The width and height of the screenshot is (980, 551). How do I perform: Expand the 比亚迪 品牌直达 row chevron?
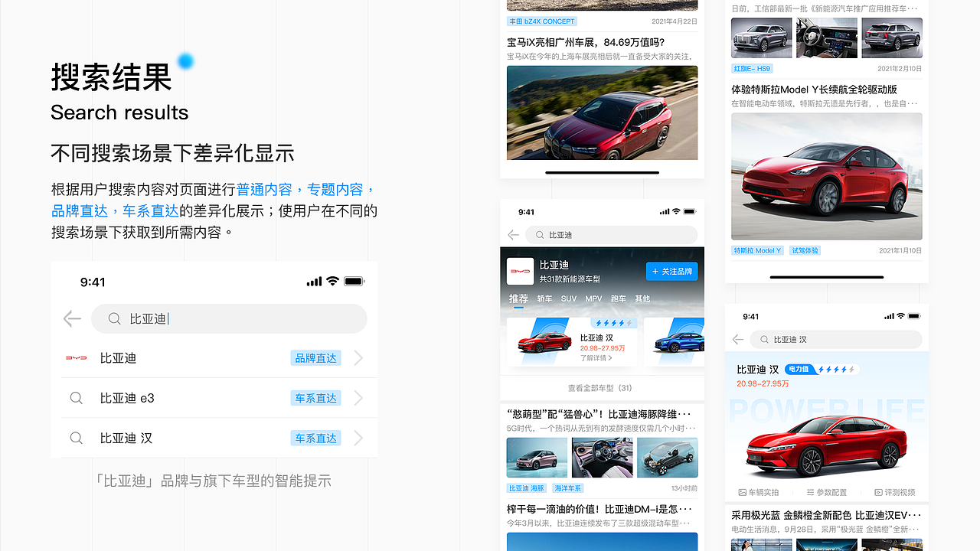tap(358, 358)
